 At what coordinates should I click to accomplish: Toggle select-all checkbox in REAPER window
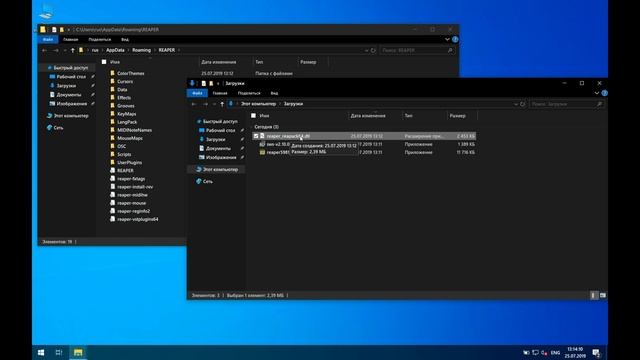point(104,62)
